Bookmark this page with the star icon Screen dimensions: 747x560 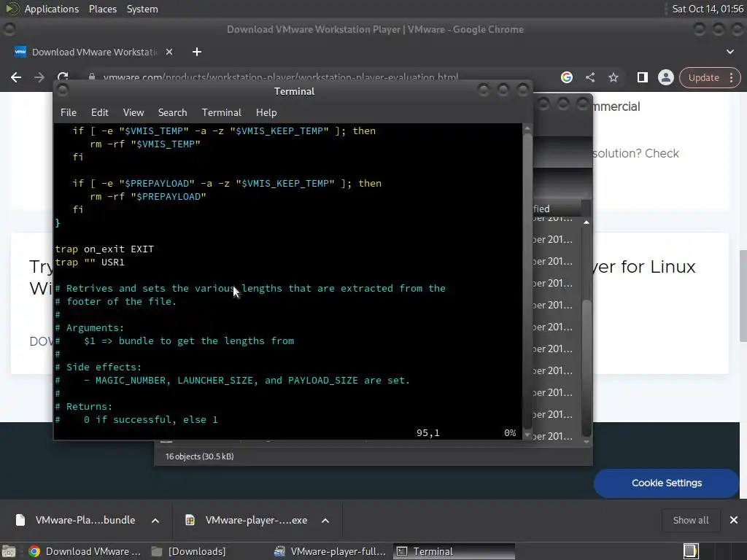click(x=613, y=77)
